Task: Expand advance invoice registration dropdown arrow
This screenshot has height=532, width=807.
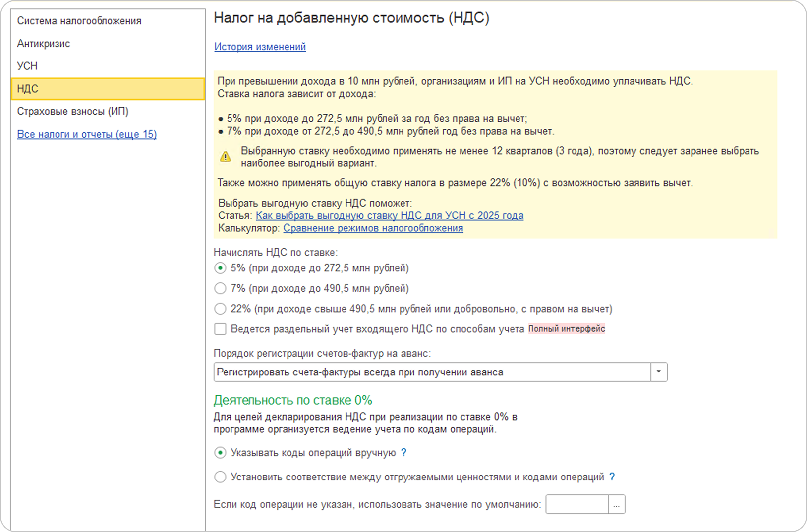Action: pyautogui.click(x=658, y=372)
